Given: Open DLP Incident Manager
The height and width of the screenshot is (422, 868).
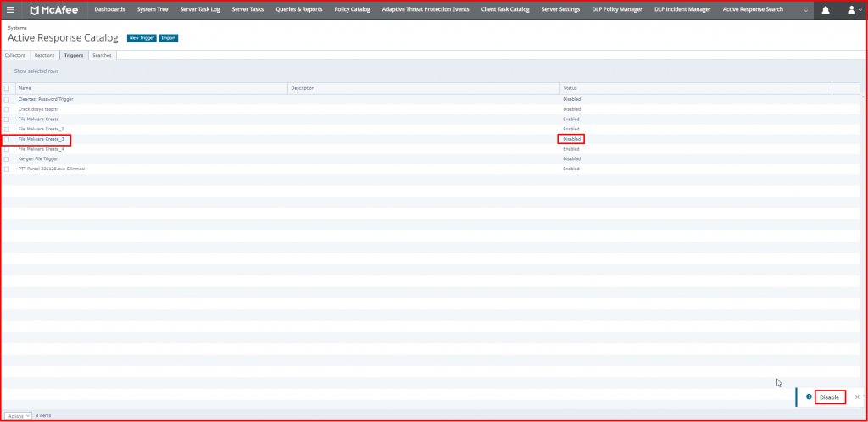Looking at the screenshot, I should (x=682, y=9).
